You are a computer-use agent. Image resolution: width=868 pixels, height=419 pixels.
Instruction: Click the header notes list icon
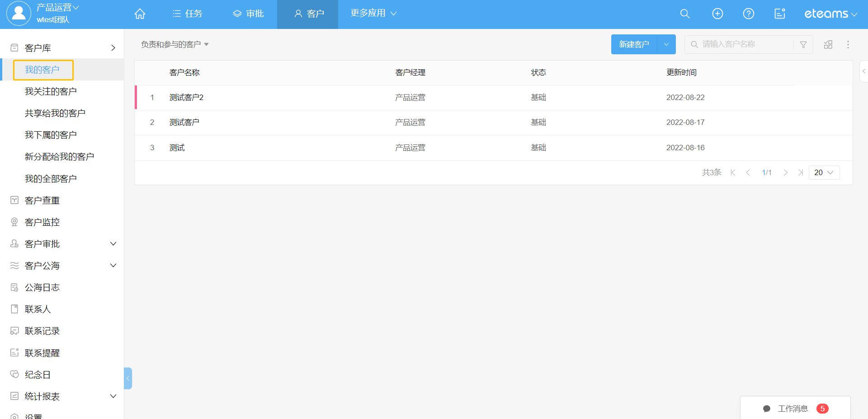780,14
